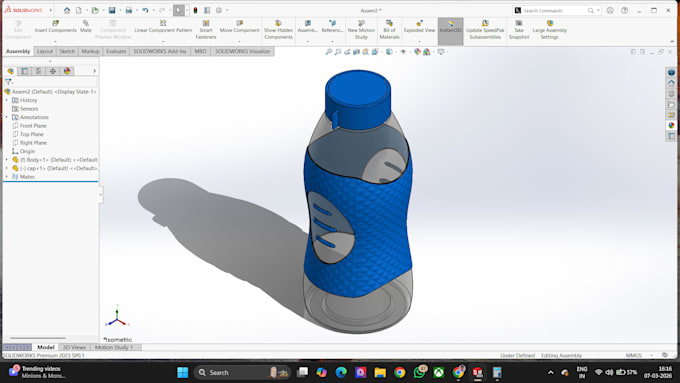Open Smart Fasteners tool
680x383 pixels.
click(206, 29)
